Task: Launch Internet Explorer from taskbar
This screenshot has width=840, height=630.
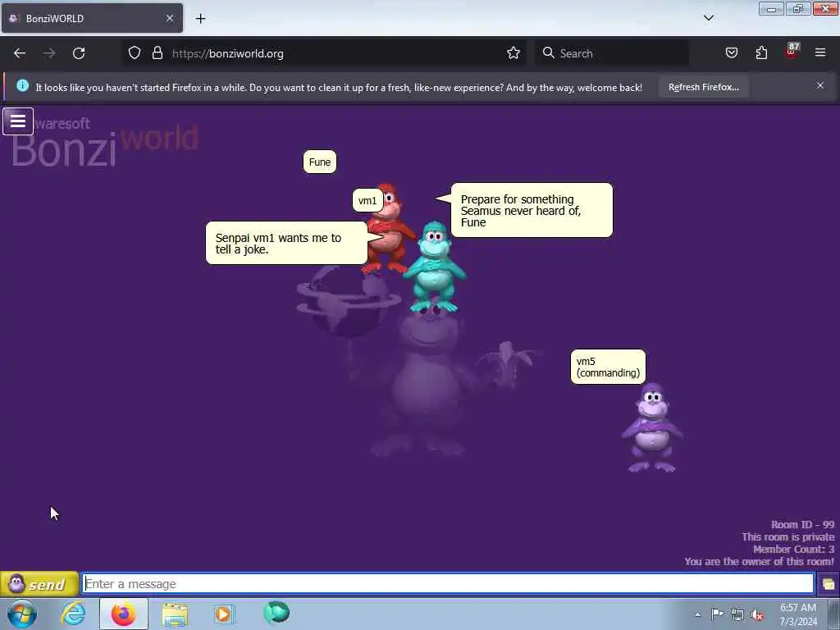Action: [x=73, y=614]
